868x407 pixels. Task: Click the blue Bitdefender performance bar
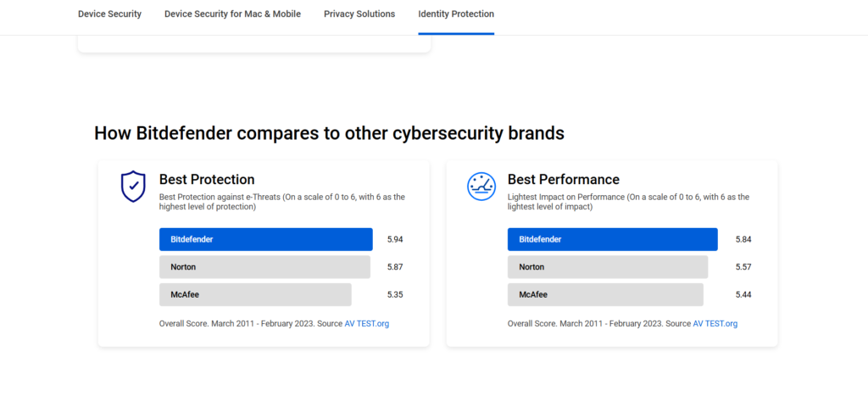pos(613,239)
